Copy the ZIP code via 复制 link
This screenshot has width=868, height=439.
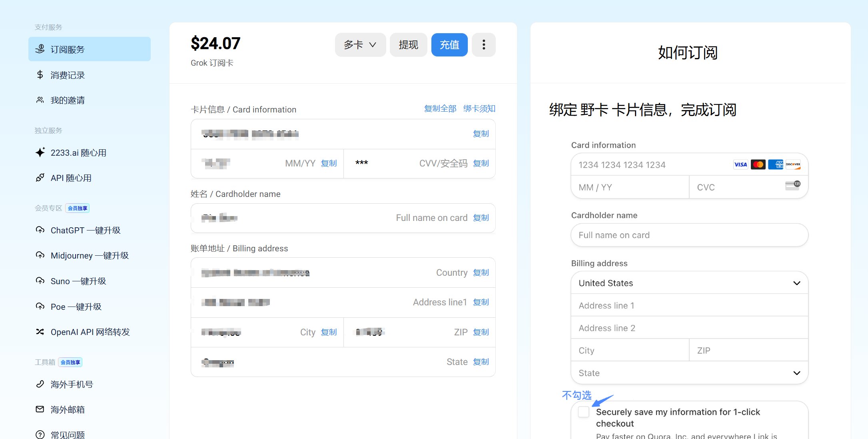(481, 332)
